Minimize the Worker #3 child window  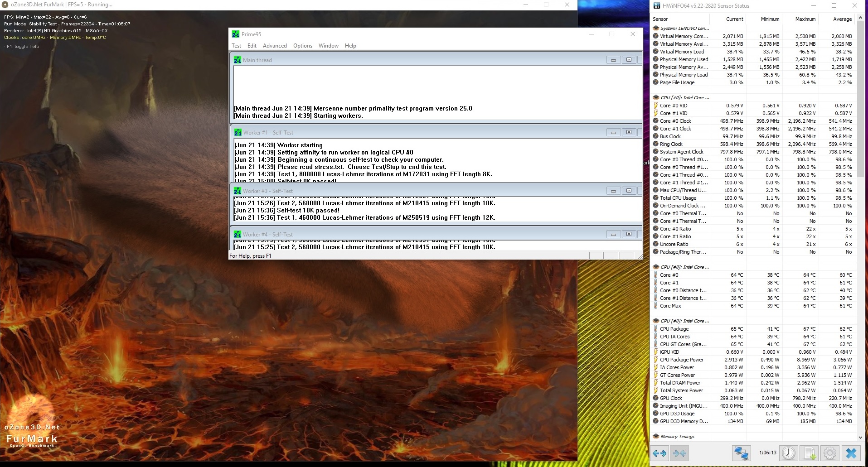tap(613, 191)
